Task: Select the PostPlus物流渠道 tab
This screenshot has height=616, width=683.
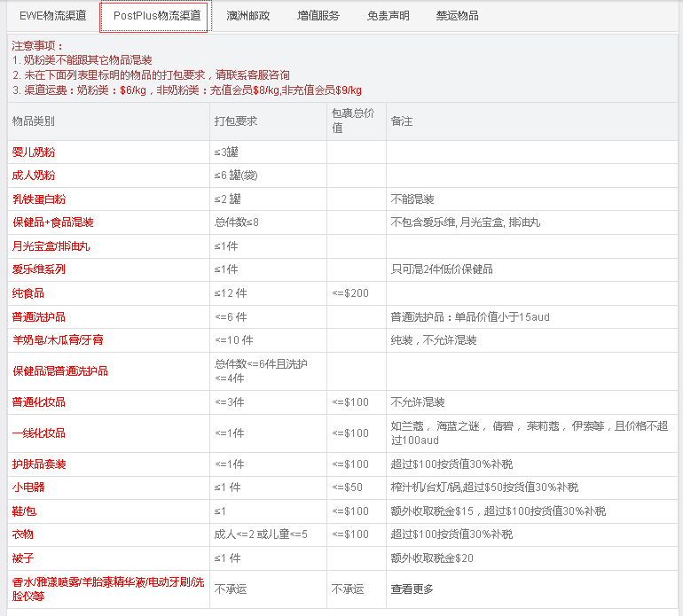Action: [x=156, y=16]
